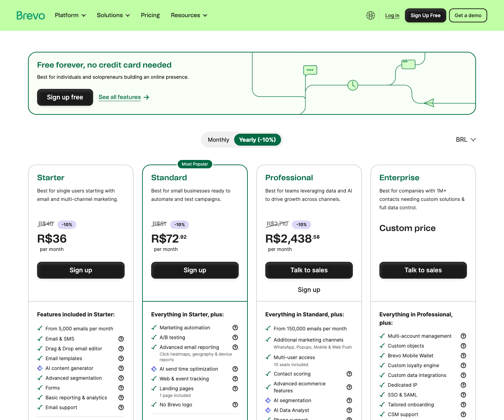
Task: Show help for SSO & SAML
Action: (x=463, y=395)
